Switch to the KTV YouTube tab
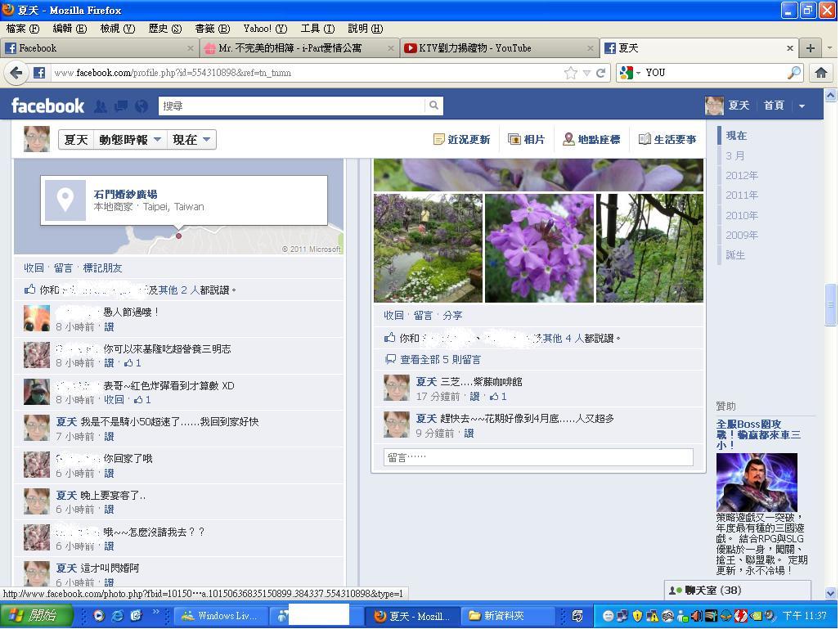 tap(499, 48)
